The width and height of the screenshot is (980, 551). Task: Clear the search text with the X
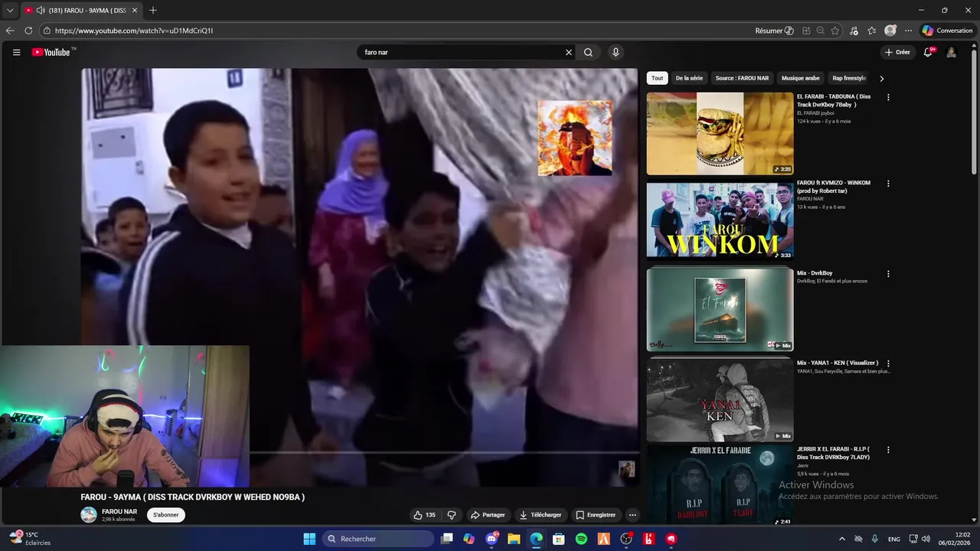[569, 52]
